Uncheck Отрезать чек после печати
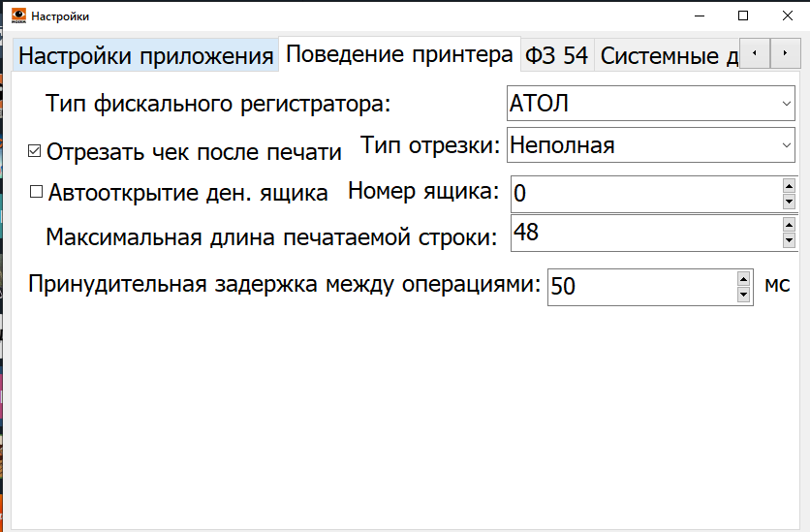 tap(36, 151)
